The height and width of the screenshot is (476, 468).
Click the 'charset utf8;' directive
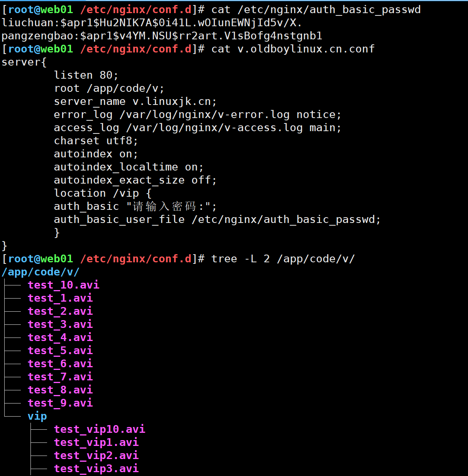coord(96,141)
